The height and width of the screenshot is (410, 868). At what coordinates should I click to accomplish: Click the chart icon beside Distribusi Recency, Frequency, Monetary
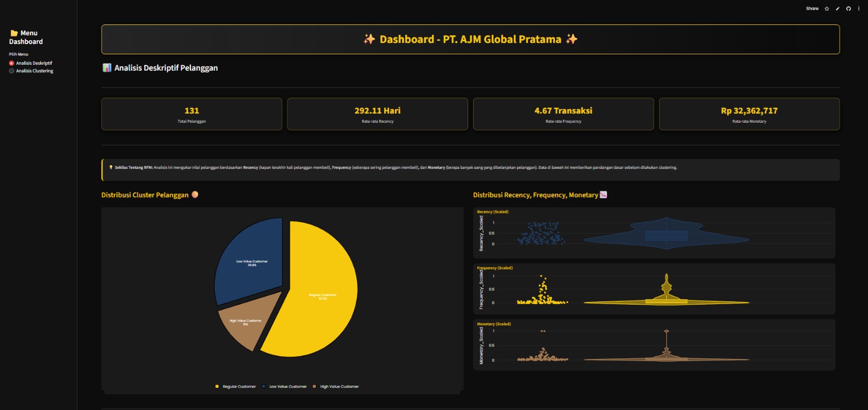click(603, 194)
